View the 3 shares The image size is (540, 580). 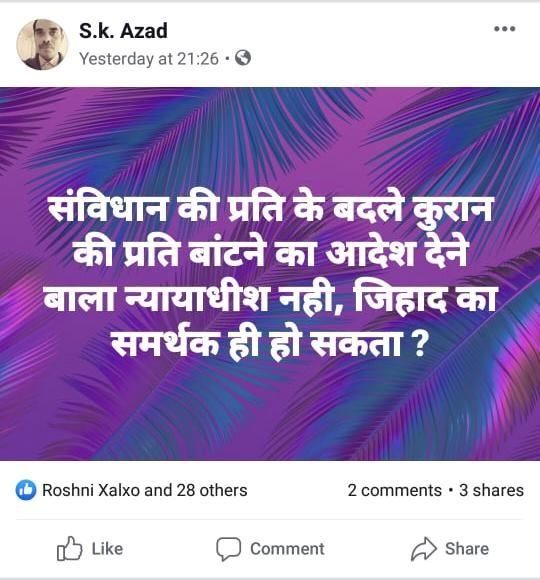pos(491,490)
